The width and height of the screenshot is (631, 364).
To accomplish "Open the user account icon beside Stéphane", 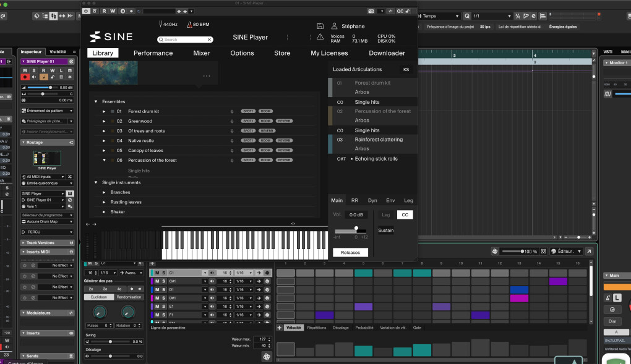I will coord(335,26).
